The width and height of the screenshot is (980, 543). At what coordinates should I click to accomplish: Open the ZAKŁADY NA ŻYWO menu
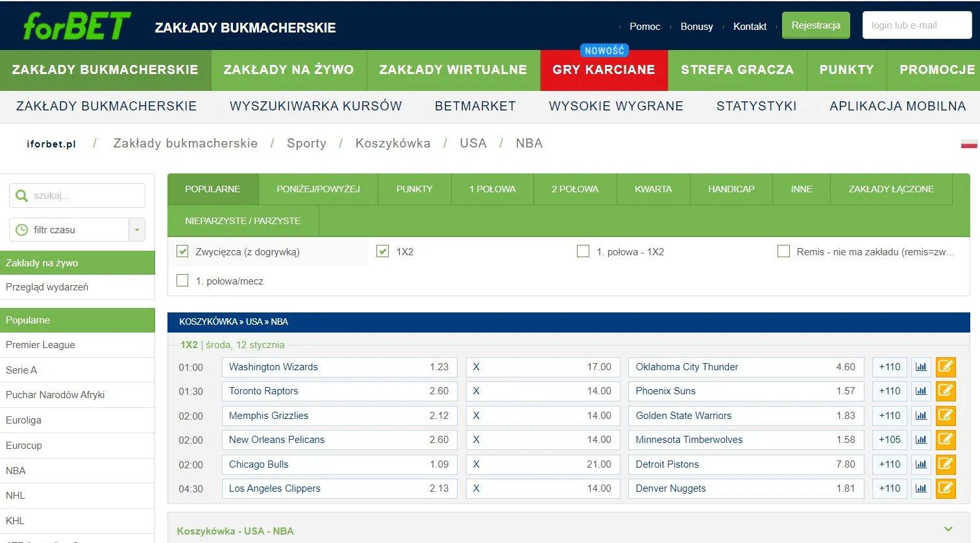coord(289,69)
